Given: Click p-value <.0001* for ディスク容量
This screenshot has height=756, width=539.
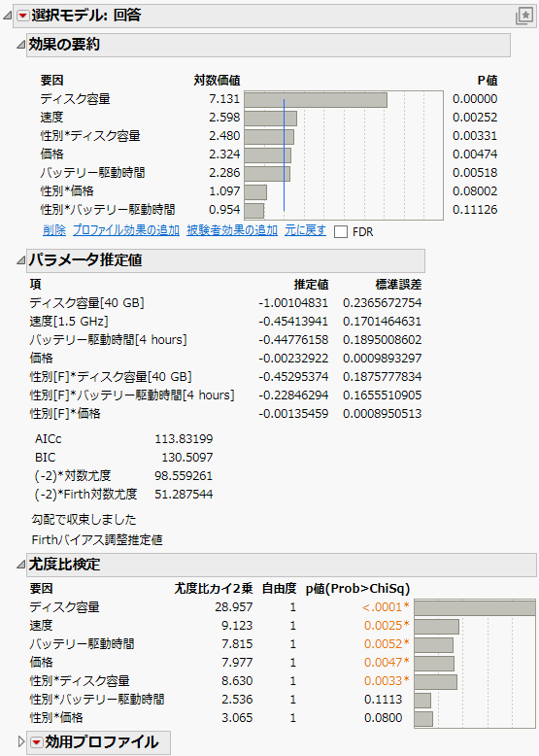Looking at the screenshot, I should [386, 607].
